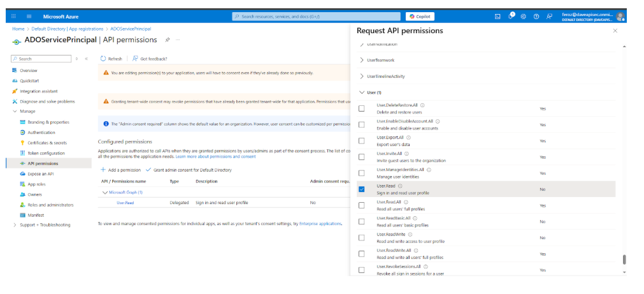644x294 pixels.
Task: Enable the User.Invite.All permission checkbox
Action: [x=362, y=157]
